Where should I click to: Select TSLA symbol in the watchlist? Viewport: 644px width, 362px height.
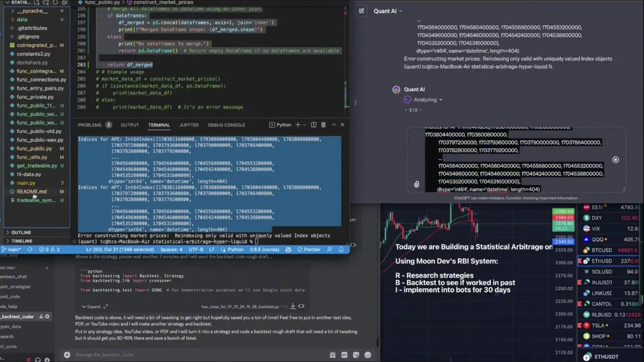pyautogui.click(x=610, y=325)
